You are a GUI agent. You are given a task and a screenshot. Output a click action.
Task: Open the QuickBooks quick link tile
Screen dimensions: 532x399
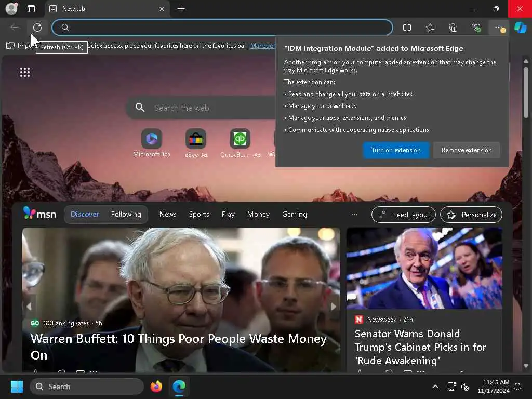click(240, 143)
